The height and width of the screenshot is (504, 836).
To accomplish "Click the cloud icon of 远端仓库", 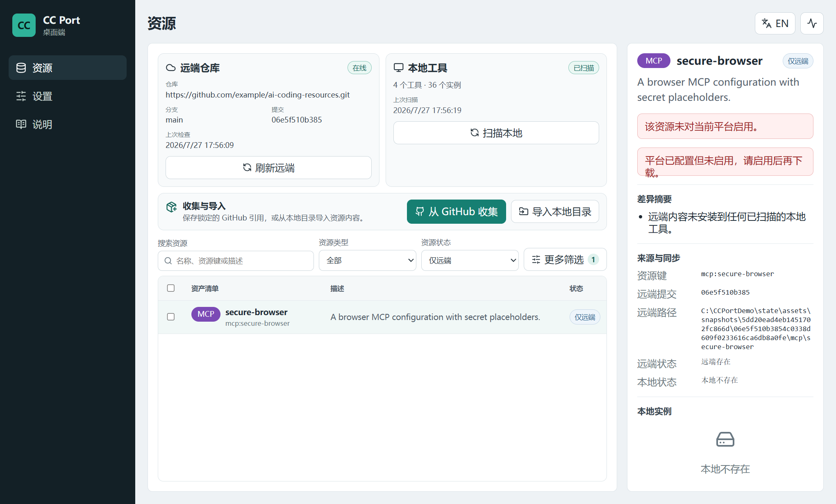I will (x=170, y=68).
